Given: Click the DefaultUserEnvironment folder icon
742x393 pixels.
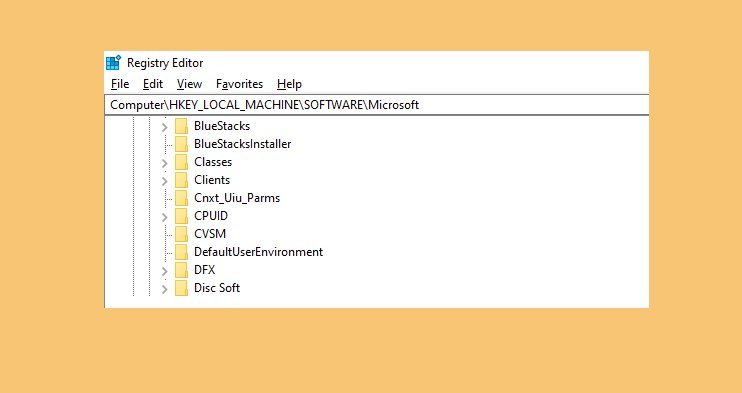Looking at the screenshot, I should click(181, 252).
